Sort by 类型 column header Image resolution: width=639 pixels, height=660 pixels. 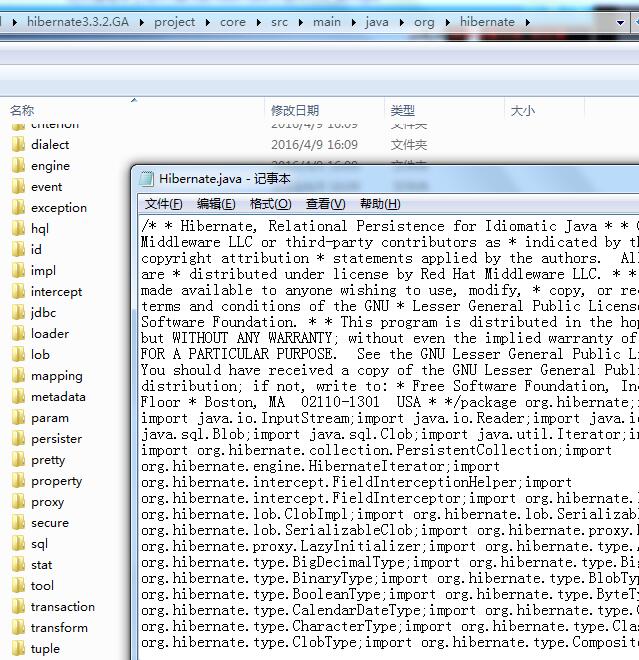tap(402, 111)
